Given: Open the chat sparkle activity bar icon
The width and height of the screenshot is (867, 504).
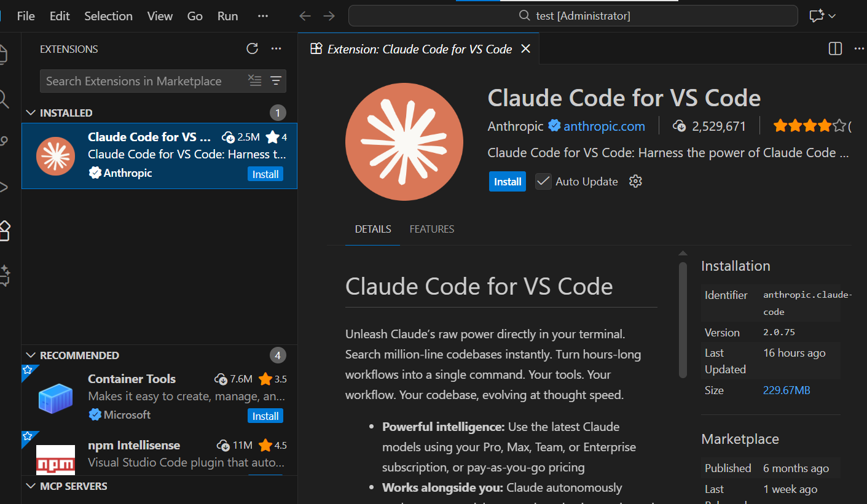Looking at the screenshot, I should pyautogui.click(x=4, y=275).
